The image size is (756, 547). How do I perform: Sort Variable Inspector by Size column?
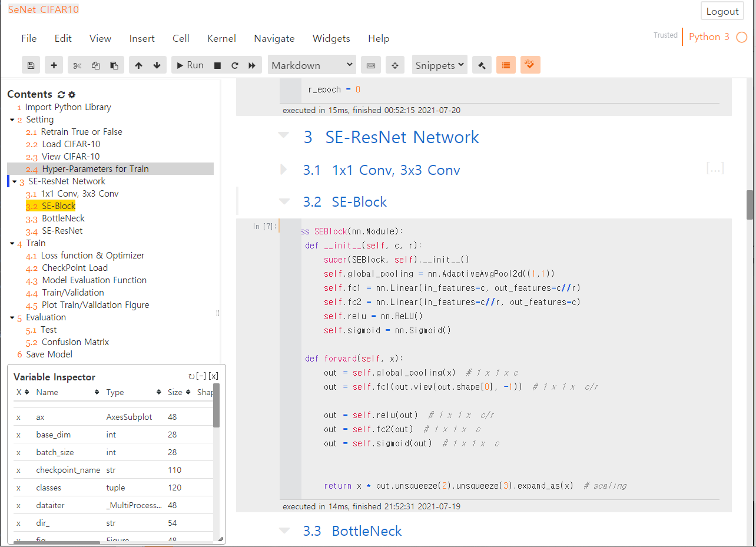point(179,392)
